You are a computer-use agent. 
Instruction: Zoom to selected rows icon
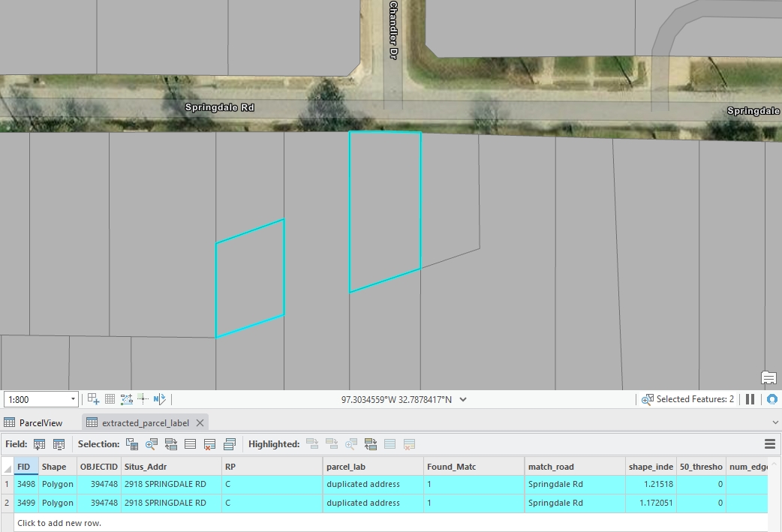pos(152,444)
